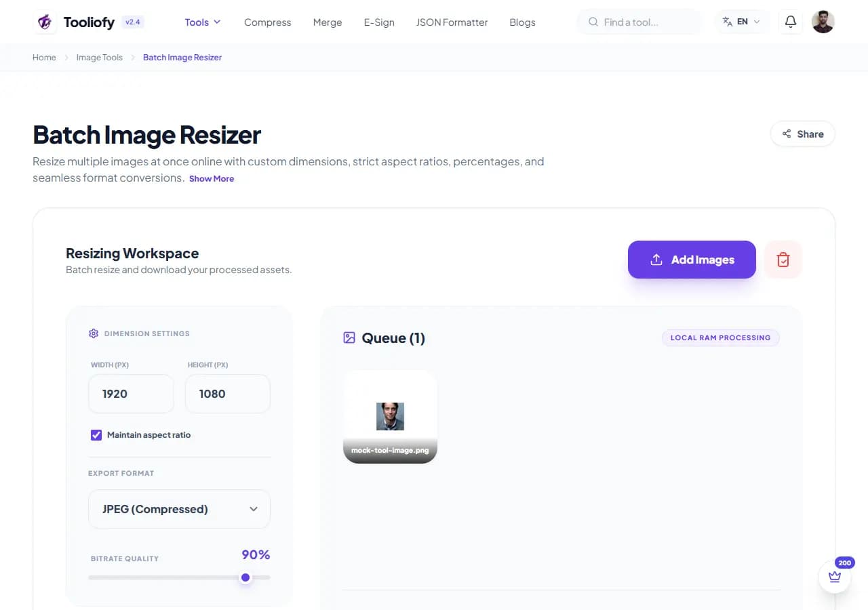Click the Local RAM Processing badge
Screen dimensions: 868x610
pyautogui.click(x=721, y=338)
